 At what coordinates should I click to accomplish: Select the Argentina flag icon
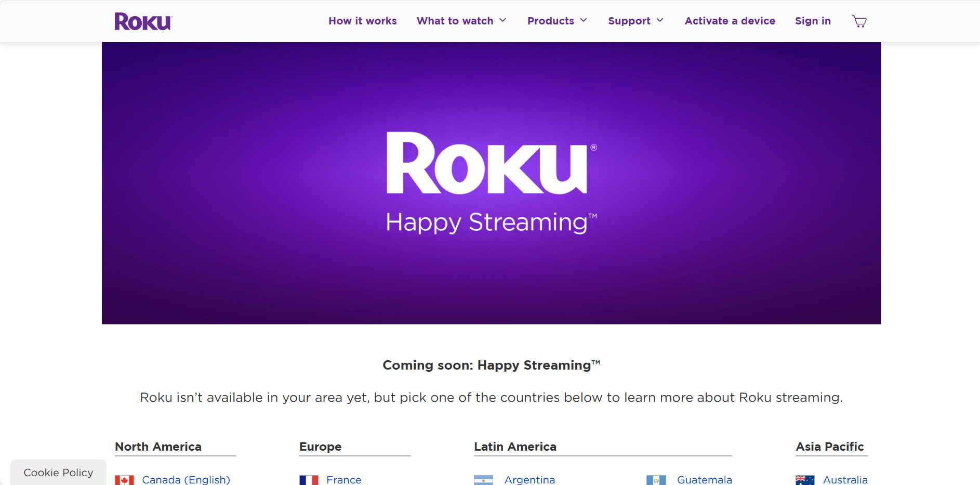click(483, 480)
